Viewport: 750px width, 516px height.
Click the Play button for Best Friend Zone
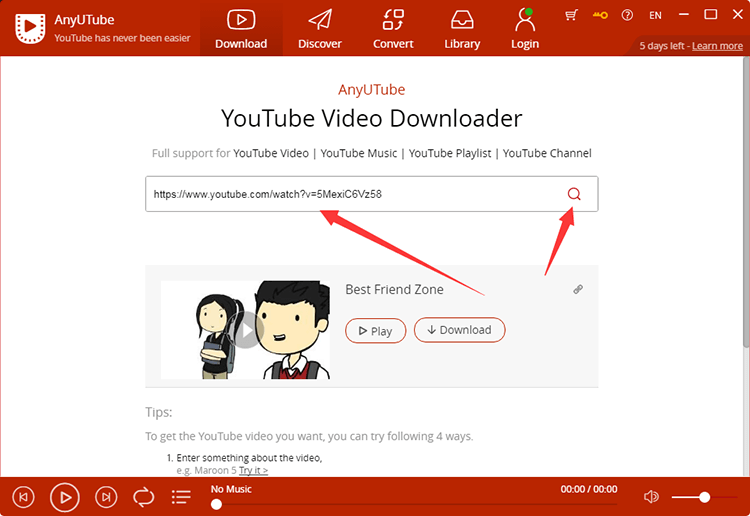coord(375,330)
